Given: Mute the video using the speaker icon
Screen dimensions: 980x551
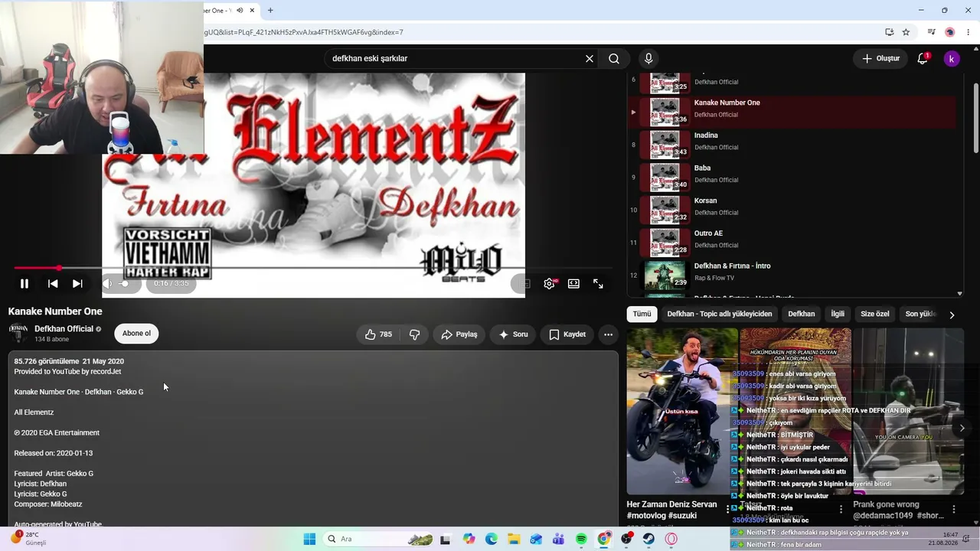Looking at the screenshot, I should (107, 284).
